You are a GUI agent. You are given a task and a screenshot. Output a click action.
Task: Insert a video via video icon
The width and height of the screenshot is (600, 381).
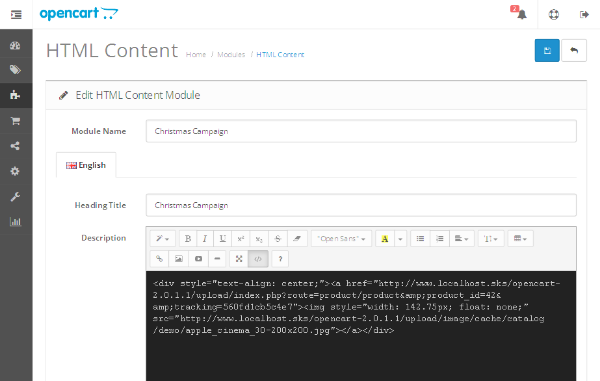198,259
